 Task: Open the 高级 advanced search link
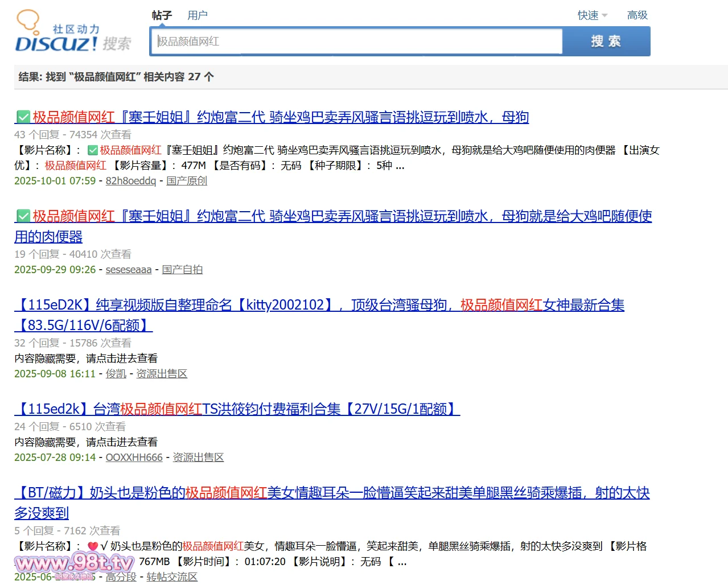pos(637,15)
